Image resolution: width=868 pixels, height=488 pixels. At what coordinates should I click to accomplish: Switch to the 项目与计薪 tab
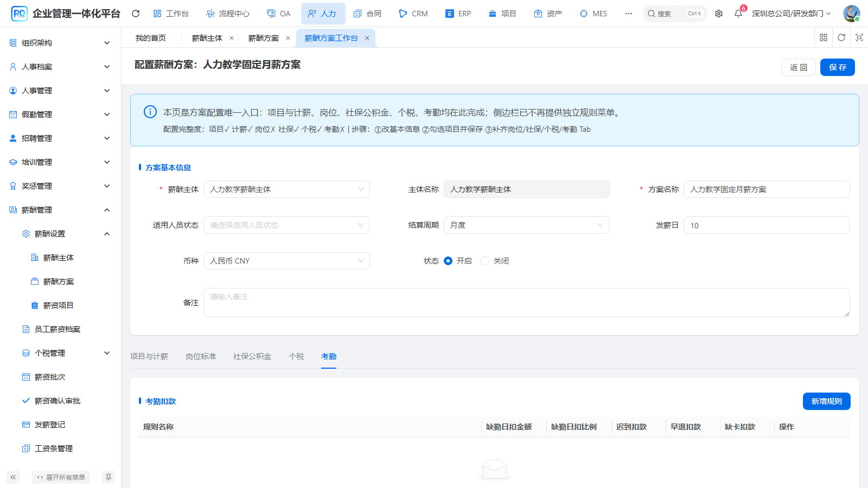pyautogui.click(x=149, y=356)
